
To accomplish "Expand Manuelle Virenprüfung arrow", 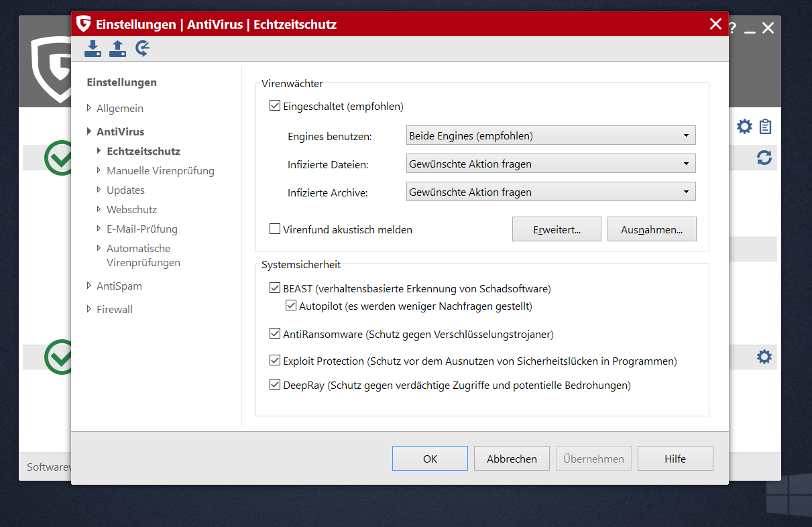I will pyautogui.click(x=99, y=170).
